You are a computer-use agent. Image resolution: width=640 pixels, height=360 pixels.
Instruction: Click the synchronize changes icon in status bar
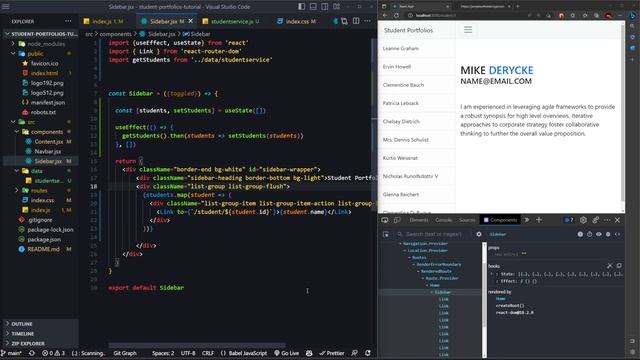pyautogui.click(x=32, y=353)
